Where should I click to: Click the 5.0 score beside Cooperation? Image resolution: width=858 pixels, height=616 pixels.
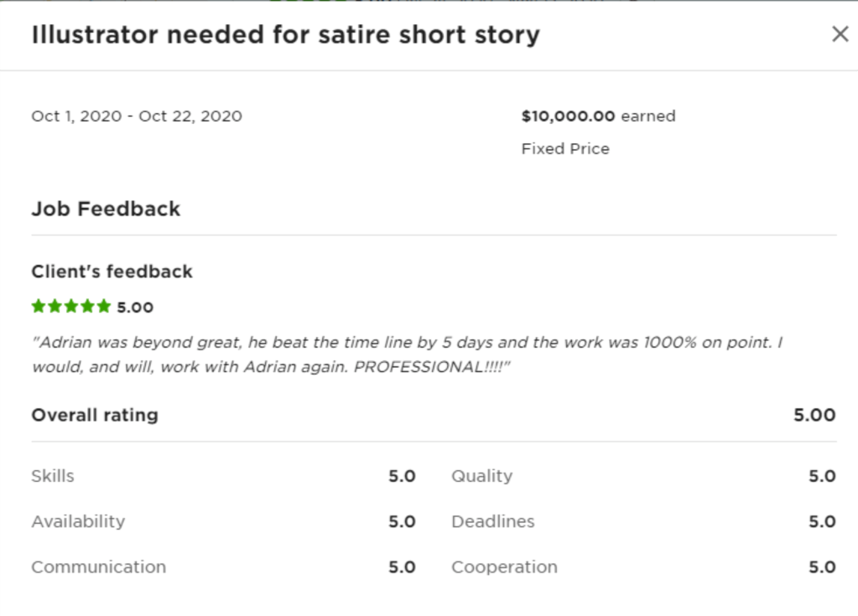coord(822,567)
